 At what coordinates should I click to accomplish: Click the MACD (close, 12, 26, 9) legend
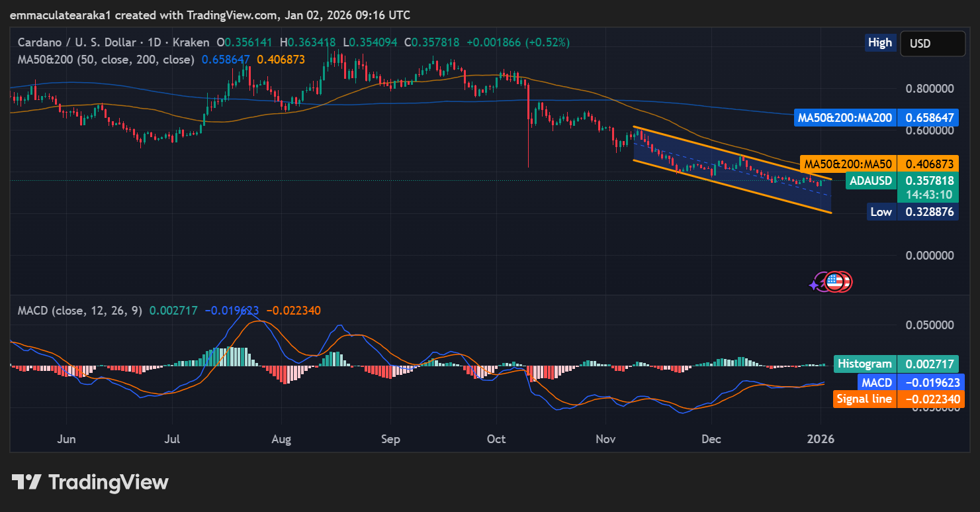[79, 310]
